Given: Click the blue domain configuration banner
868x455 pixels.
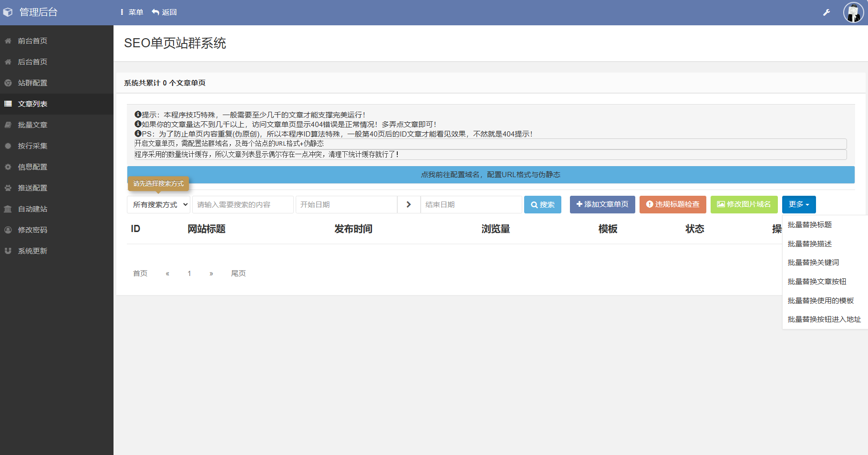Looking at the screenshot, I should coord(490,174).
